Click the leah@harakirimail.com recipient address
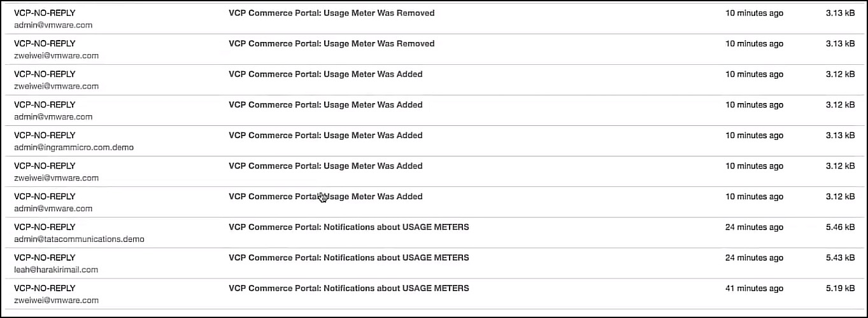 coord(56,270)
